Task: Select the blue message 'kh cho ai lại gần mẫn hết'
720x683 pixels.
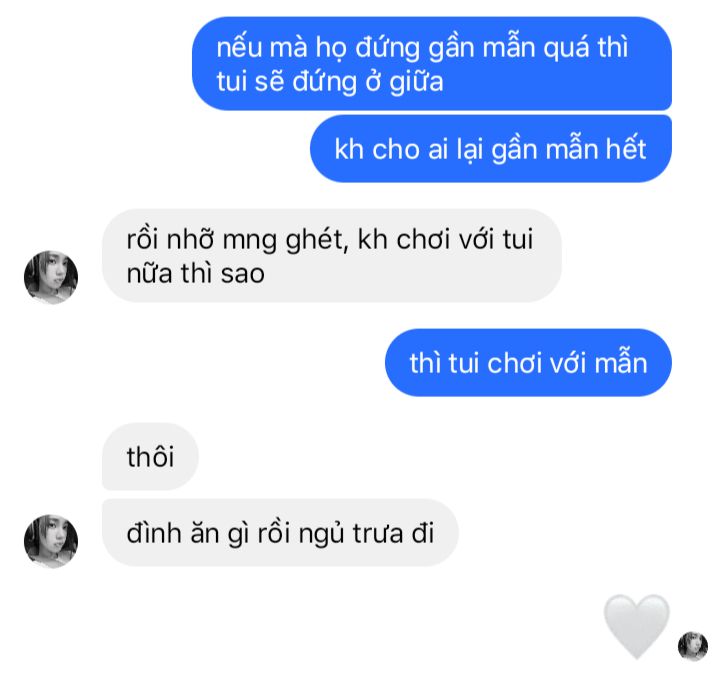Action: 491,148
